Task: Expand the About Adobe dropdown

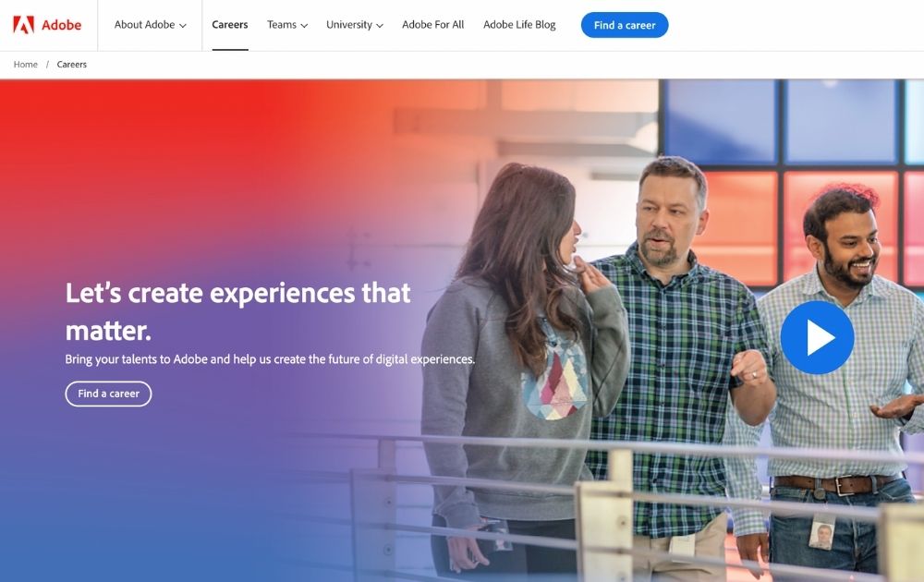Action: coord(151,25)
